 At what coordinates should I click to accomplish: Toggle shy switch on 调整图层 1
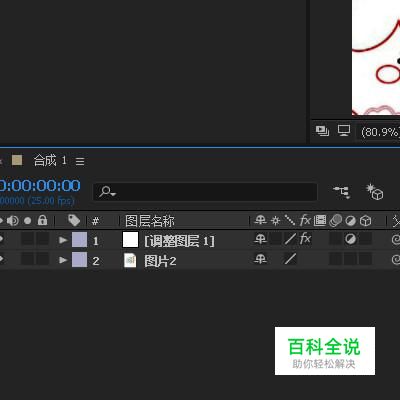(x=260, y=239)
